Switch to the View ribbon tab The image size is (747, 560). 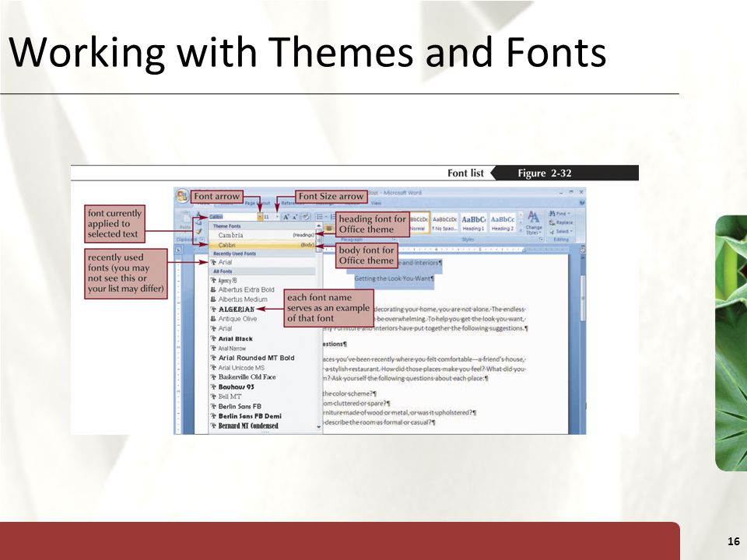(x=377, y=203)
